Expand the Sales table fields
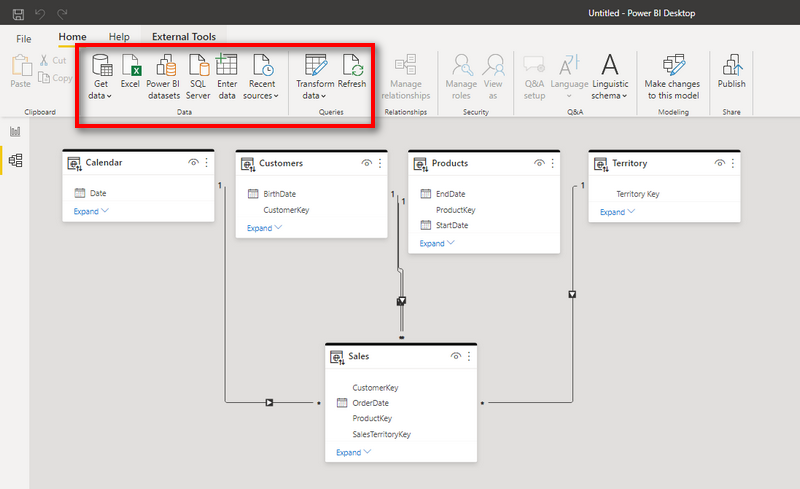 pyautogui.click(x=354, y=453)
